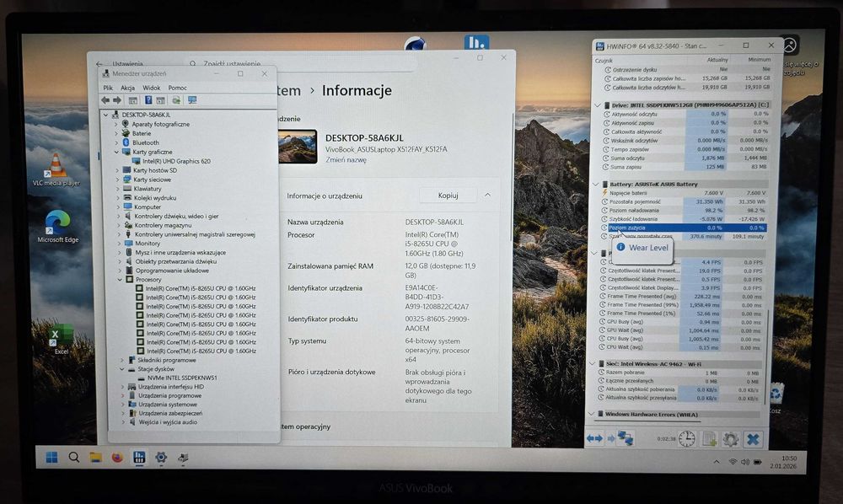Open the Widok menu

pos(151,88)
